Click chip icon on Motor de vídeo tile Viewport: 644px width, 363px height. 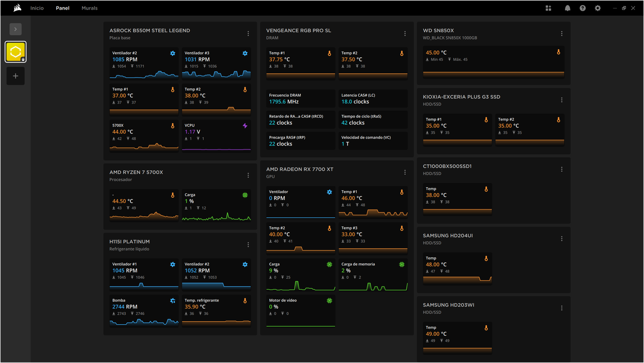[330, 301]
